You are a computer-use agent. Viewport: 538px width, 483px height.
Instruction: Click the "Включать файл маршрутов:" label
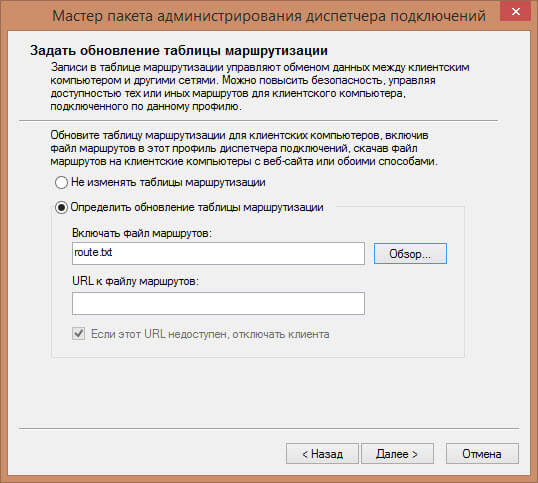click(x=142, y=233)
